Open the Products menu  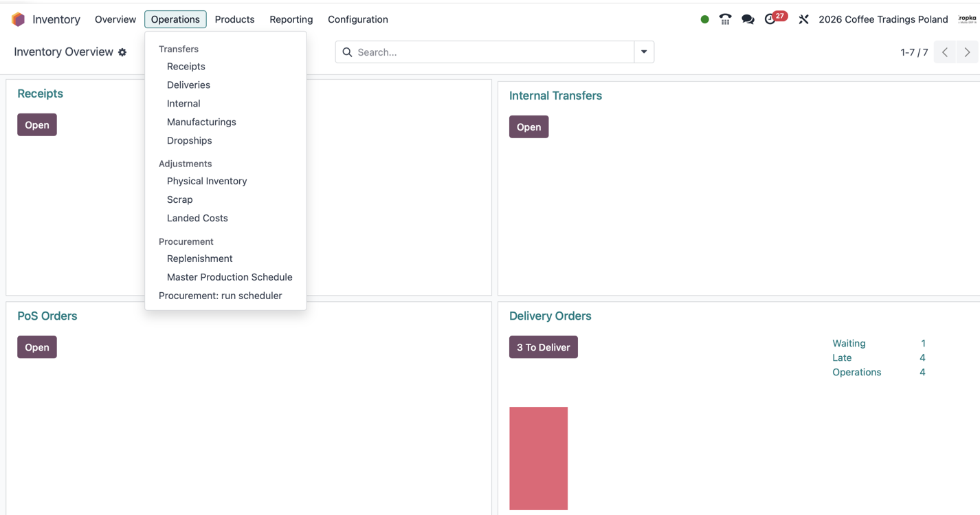[x=234, y=19]
